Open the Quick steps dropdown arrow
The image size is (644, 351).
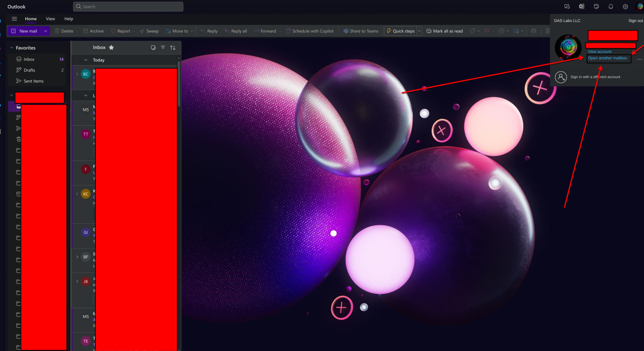click(419, 31)
